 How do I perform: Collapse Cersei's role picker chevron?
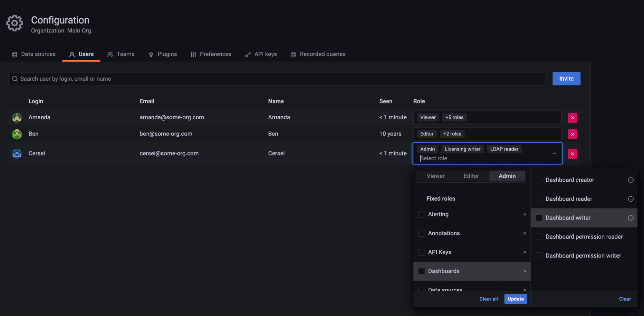click(554, 153)
